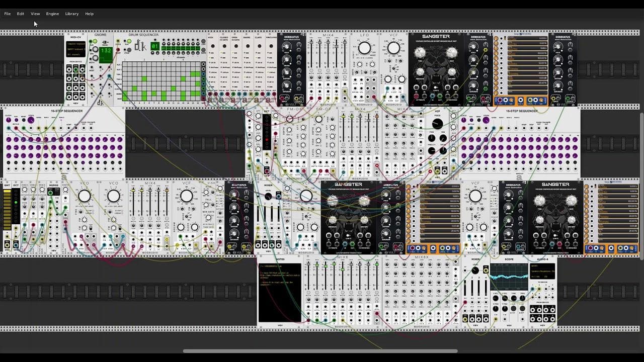
Task: Click the Drum Sequencer pattern display showing 01
Action: click(155, 46)
